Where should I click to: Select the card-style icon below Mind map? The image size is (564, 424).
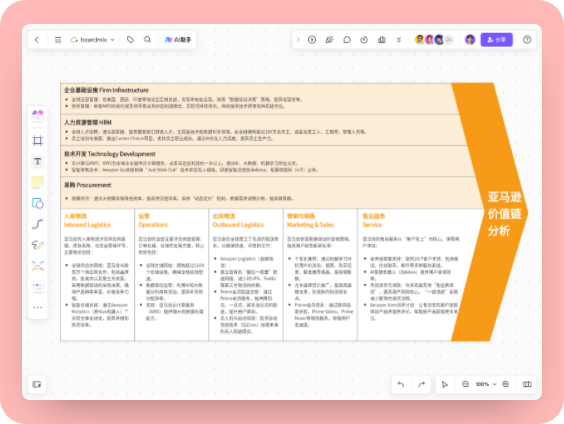click(38, 287)
